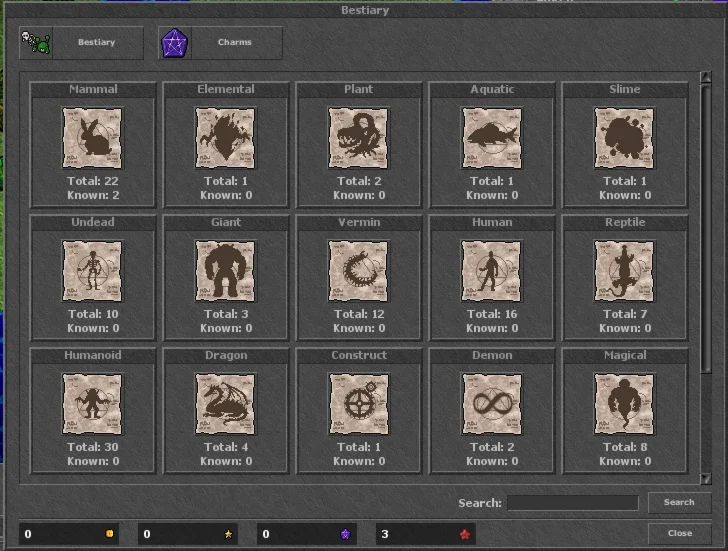The height and width of the screenshot is (551, 728).
Task: Select the Vermin category title
Action: coord(359,222)
